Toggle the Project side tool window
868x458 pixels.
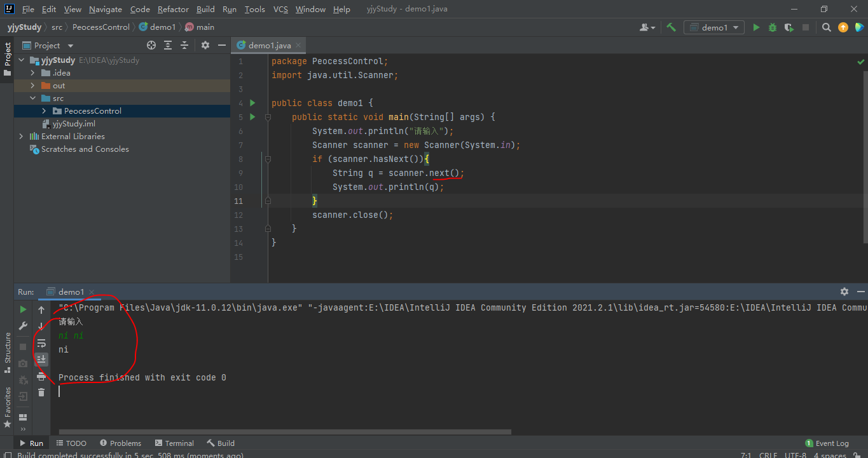[7, 59]
